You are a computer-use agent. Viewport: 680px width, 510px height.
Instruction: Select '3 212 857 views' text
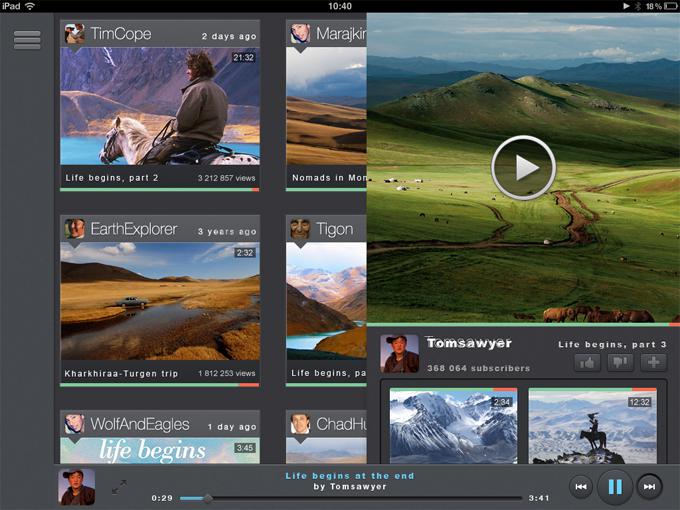pyautogui.click(x=226, y=178)
